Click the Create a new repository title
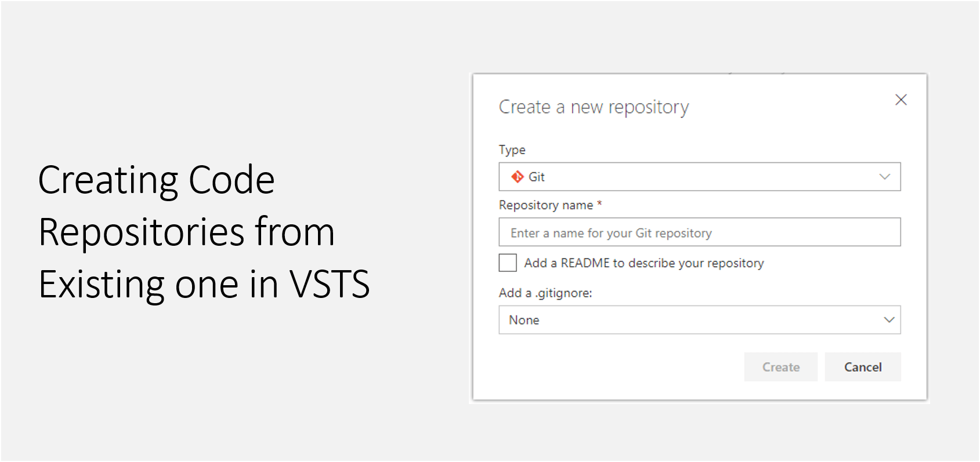This screenshot has width=980, height=462. [594, 107]
